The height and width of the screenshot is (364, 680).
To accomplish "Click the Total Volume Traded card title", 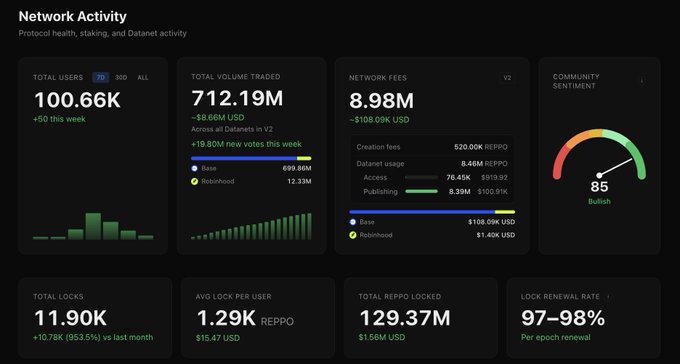I will [x=235, y=77].
